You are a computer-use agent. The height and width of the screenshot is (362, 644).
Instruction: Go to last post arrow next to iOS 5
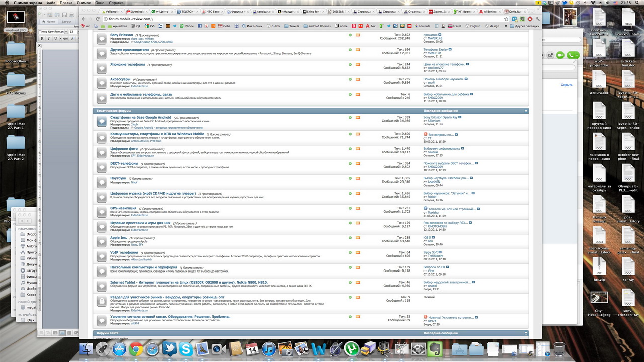[x=433, y=237]
